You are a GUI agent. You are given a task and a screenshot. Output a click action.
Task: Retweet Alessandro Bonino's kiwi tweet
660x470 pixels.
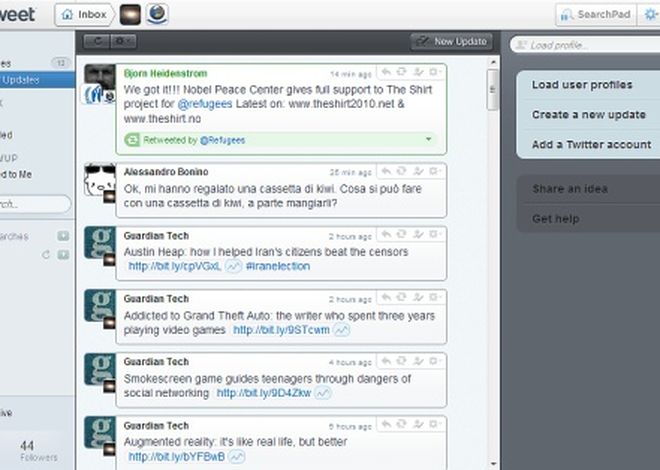pyautogui.click(x=402, y=171)
